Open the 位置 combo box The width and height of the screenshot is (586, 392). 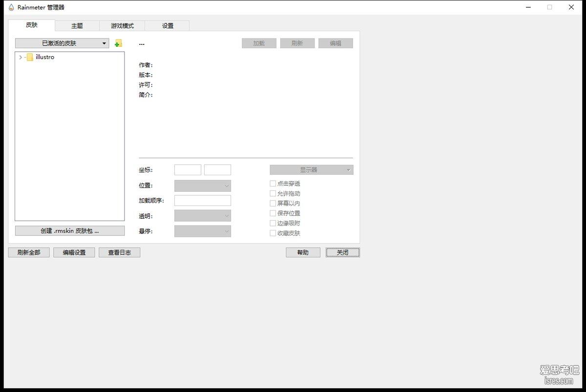pyautogui.click(x=203, y=186)
